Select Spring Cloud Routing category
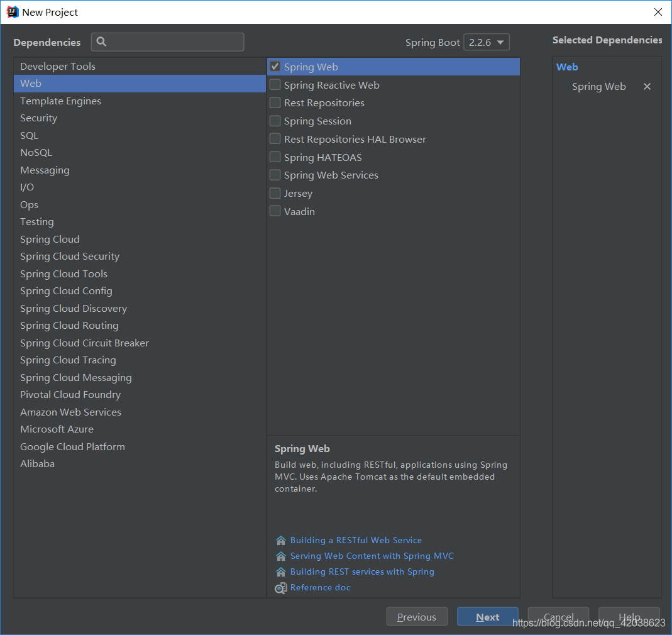This screenshot has width=672, height=635. pyautogui.click(x=140, y=326)
